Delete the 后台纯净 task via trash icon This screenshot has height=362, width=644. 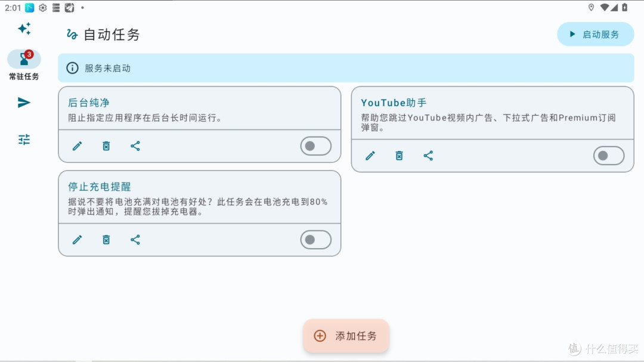(106, 146)
